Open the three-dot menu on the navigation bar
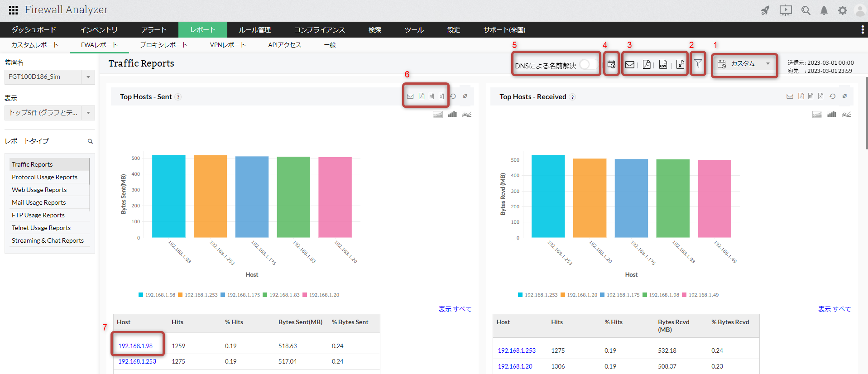Image resolution: width=868 pixels, height=374 pixels. [862, 29]
